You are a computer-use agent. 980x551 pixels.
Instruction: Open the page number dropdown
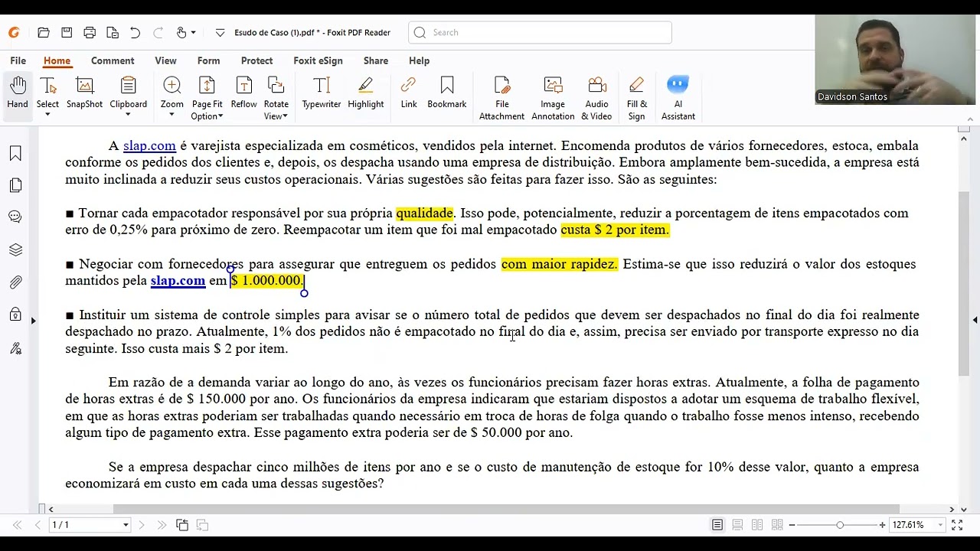pos(126,525)
